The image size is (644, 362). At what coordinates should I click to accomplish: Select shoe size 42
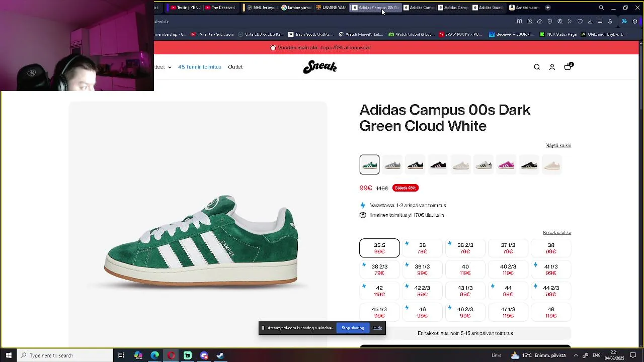point(379,291)
